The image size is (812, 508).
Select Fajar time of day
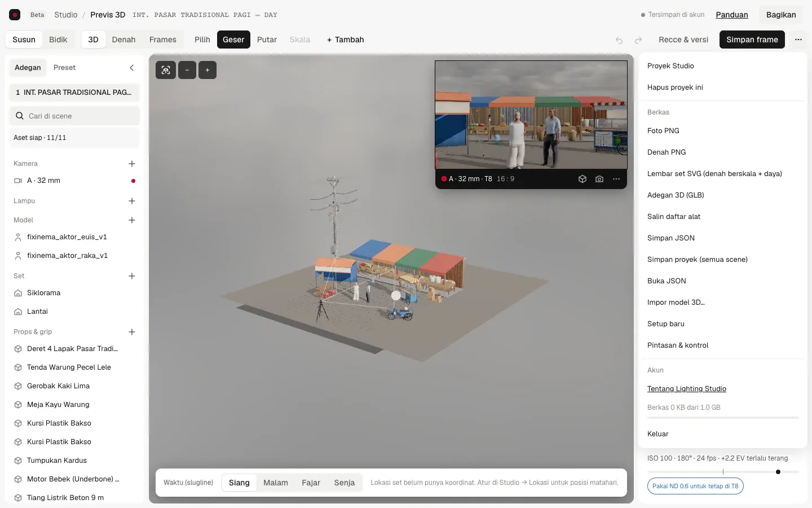311,483
